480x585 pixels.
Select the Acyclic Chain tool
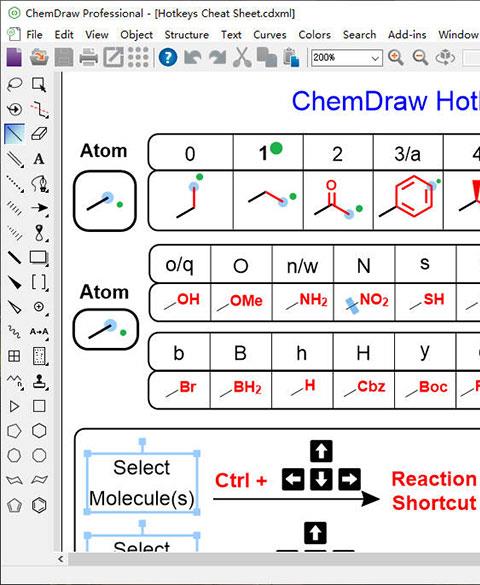pos(15,381)
